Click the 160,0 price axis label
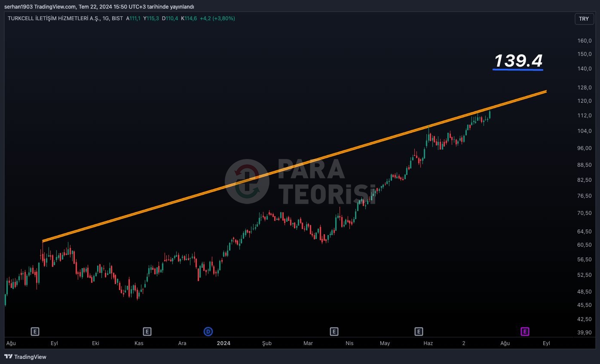This screenshot has height=364, width=600. pos(585,41)
